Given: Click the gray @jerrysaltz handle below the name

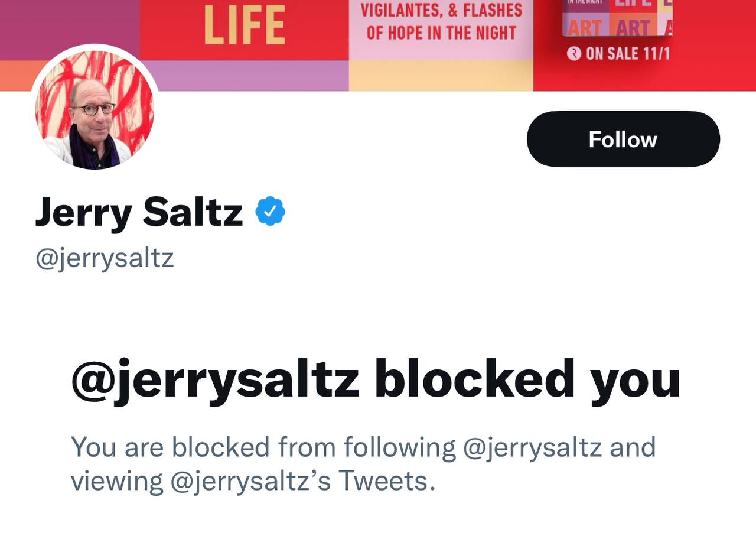Looking at the screenshot, I should click(105, 259).
